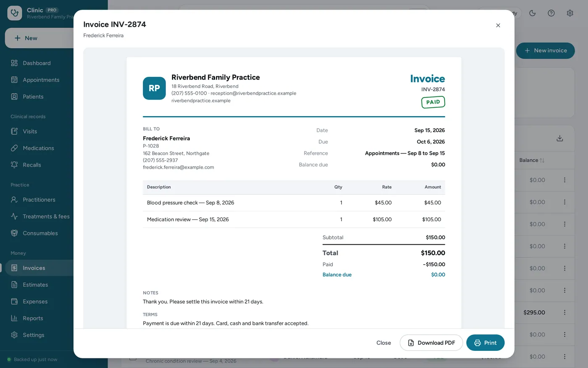Select the Invoices item in the sidebar
This screenshot has height=368, width=588.
(x=39, y=268)
